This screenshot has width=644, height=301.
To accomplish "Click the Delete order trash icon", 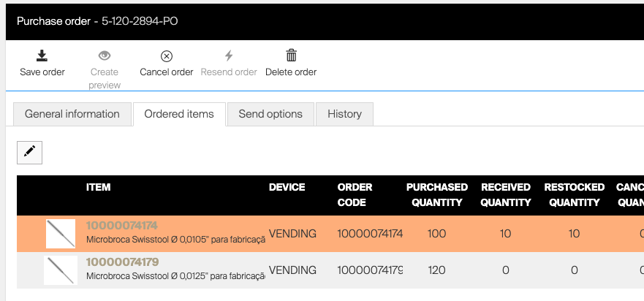I will click(x=291, y=56).
